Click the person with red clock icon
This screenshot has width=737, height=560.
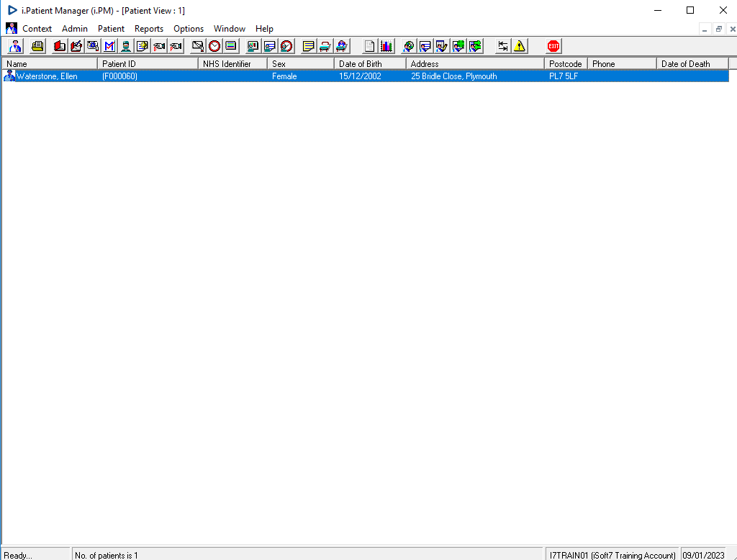286,46
